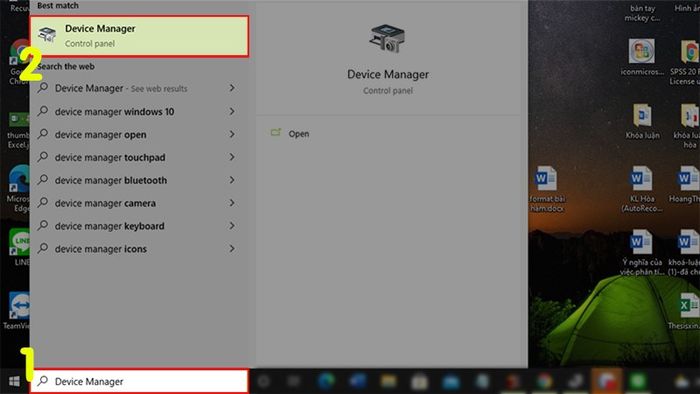Click the large Device Manager icon in the preview pane
700x394 pixels.
pos(387,38)
